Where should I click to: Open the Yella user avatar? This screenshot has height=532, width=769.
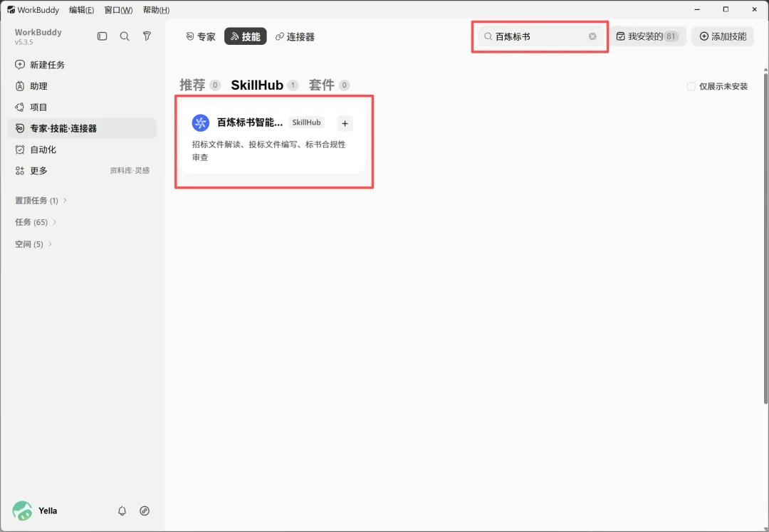23,511
